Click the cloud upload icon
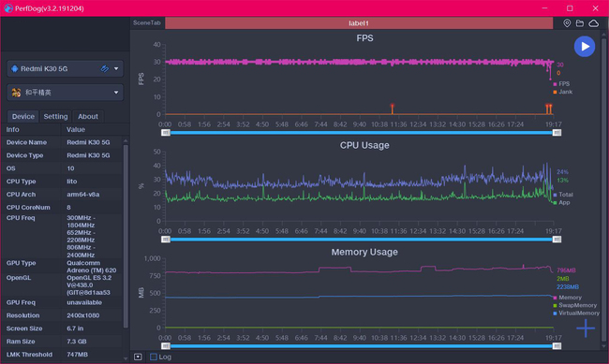Screen dimensions: 609x364 click(593, 23)
